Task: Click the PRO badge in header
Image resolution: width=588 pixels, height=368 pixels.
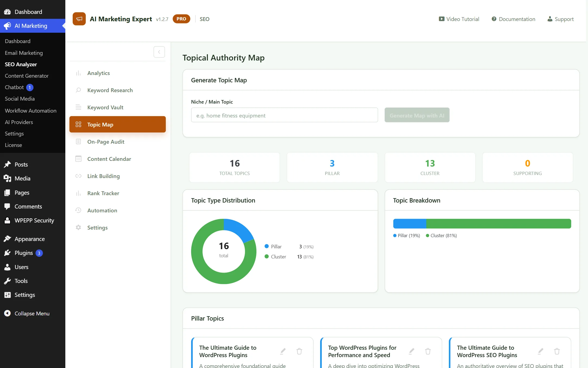Action: pyautogui.click(x=181, y=19)
